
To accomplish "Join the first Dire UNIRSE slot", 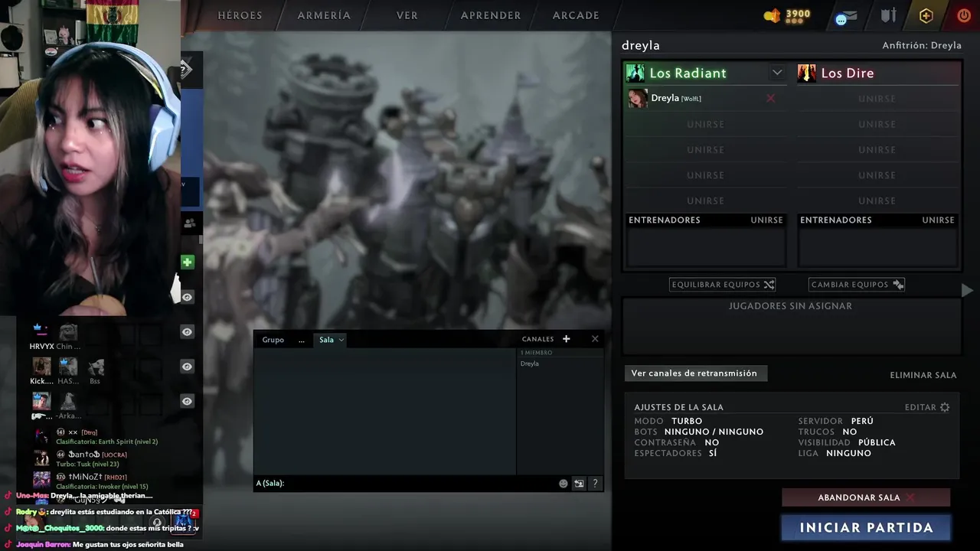I will tap(877, 99).
